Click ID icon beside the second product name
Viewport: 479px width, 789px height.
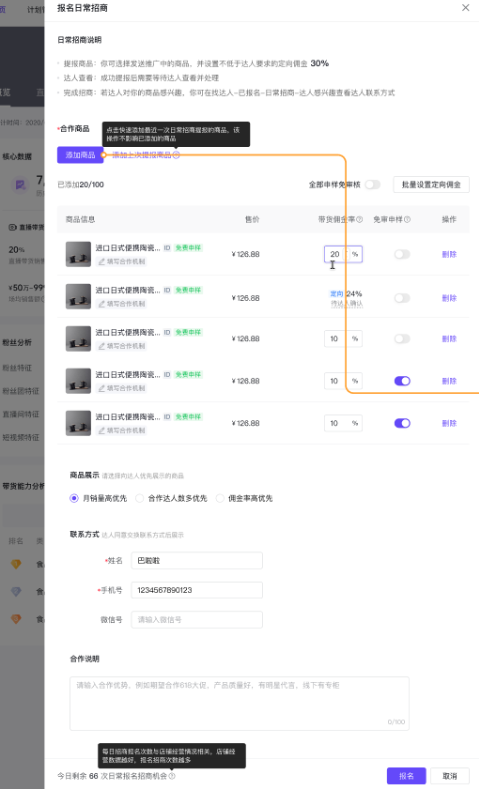click(167, 290)
